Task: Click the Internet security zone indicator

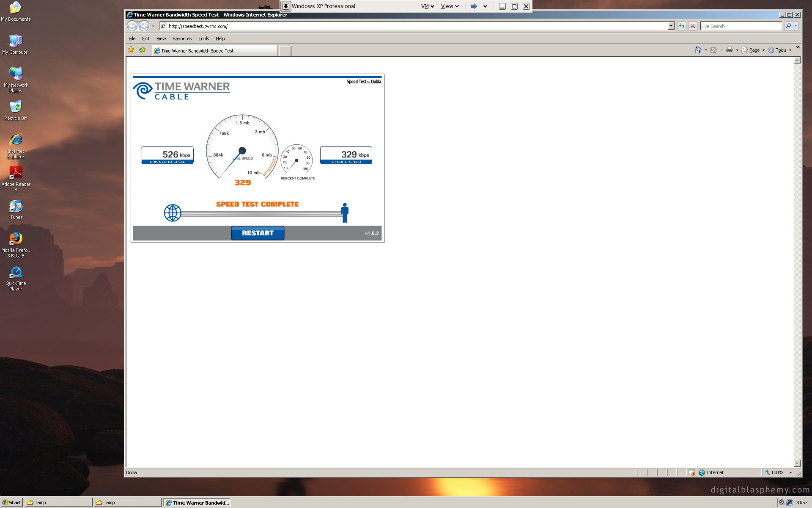Action: click(729, 472)
